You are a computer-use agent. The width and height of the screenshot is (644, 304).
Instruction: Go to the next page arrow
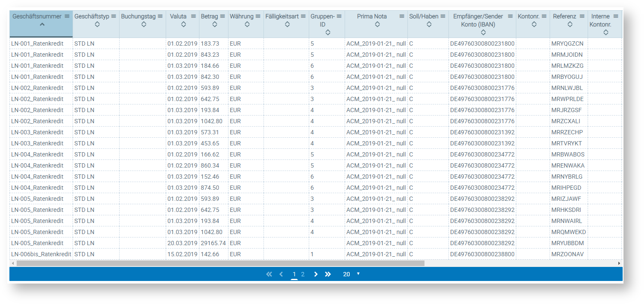(316, 274)
